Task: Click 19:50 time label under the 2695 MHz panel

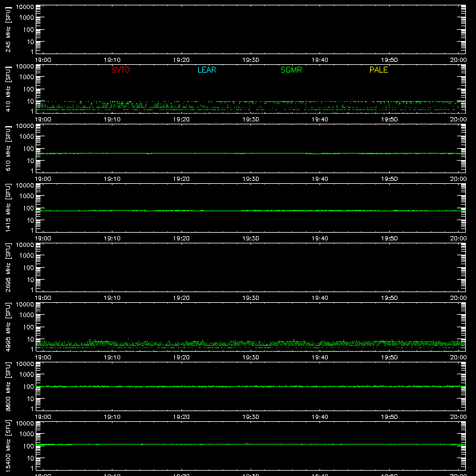Action: (389, 298)
